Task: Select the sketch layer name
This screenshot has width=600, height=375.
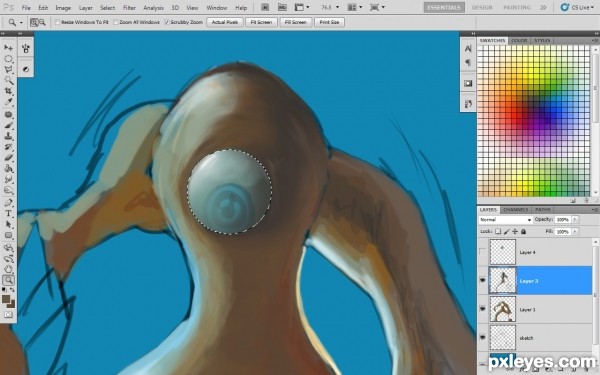Action: (x=526, y=338)
